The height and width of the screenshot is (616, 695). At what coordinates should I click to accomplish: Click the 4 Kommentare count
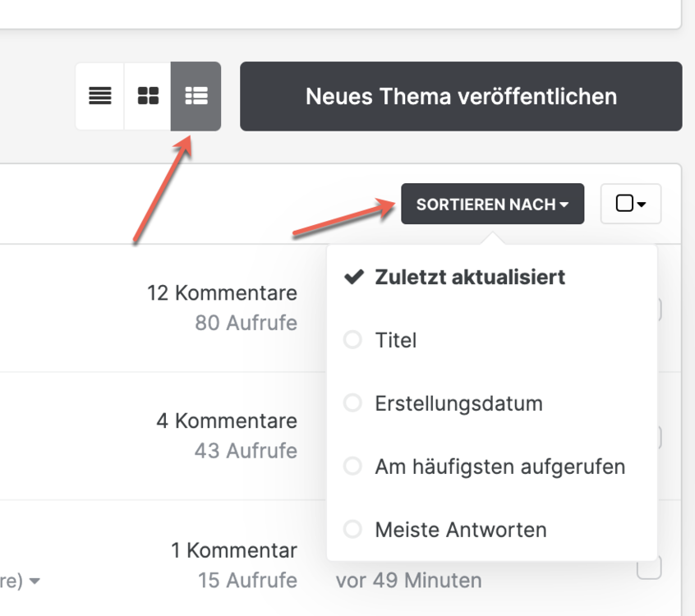[x=227, y=421]
